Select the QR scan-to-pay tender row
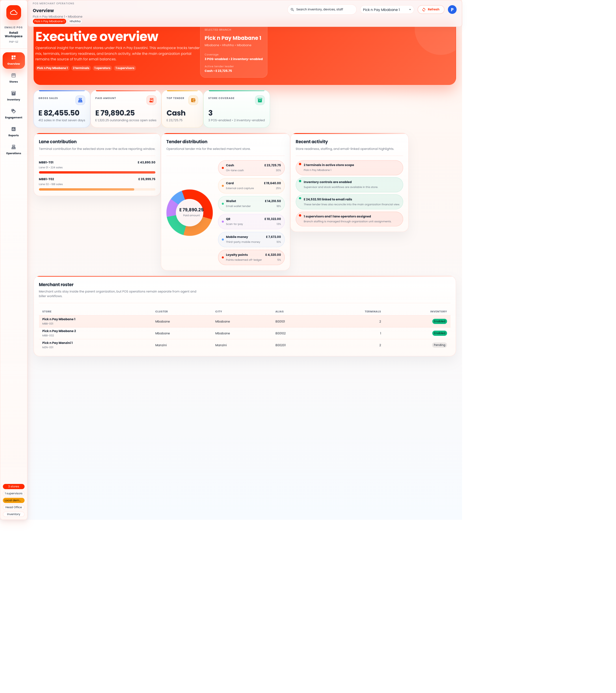 (251, 222)
